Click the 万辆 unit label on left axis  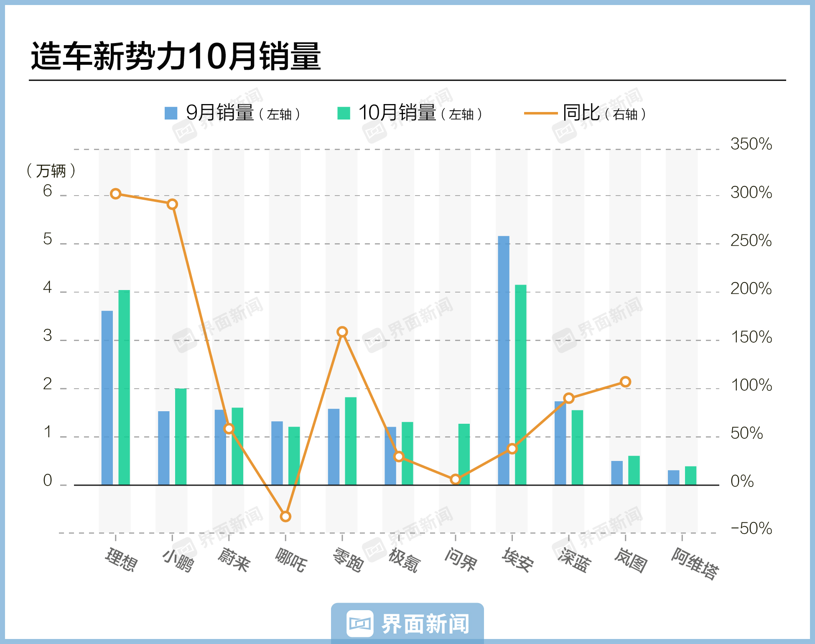[51, 171]
